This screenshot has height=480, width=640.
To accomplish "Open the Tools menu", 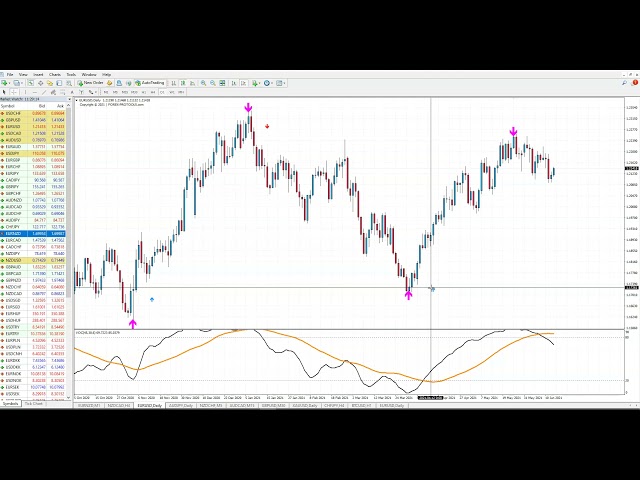I will [x=71, y=75].
